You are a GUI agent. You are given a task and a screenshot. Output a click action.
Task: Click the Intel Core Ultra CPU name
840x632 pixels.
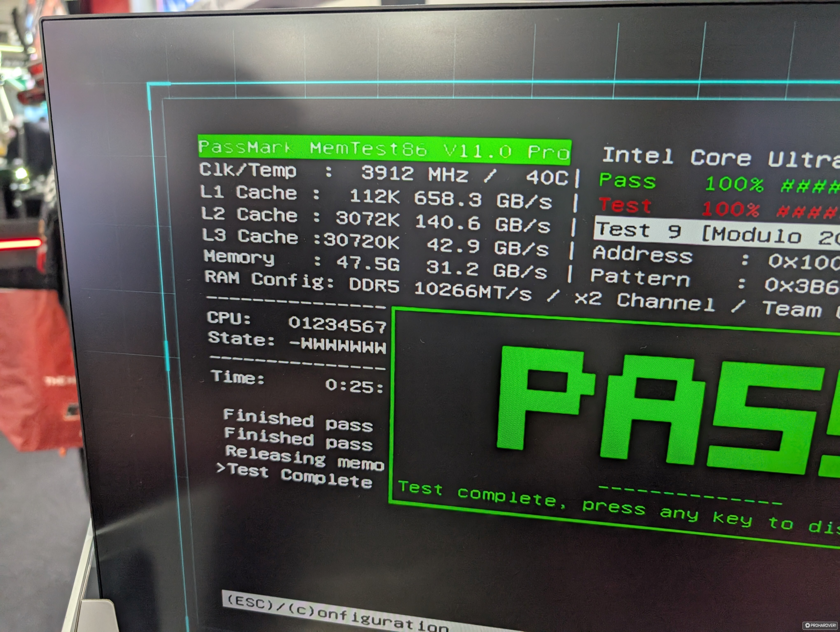(x=721, y=158)
